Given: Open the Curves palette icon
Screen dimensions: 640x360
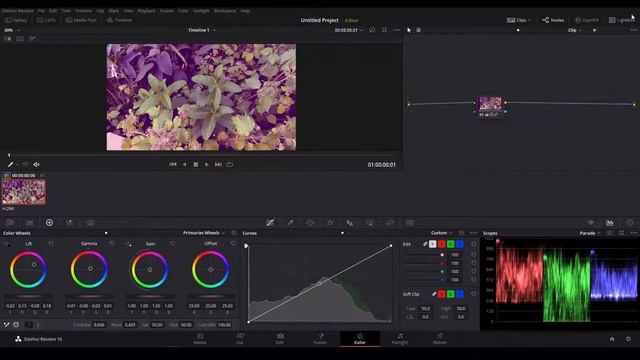Looking at the screenshot, I should [270, 222].
